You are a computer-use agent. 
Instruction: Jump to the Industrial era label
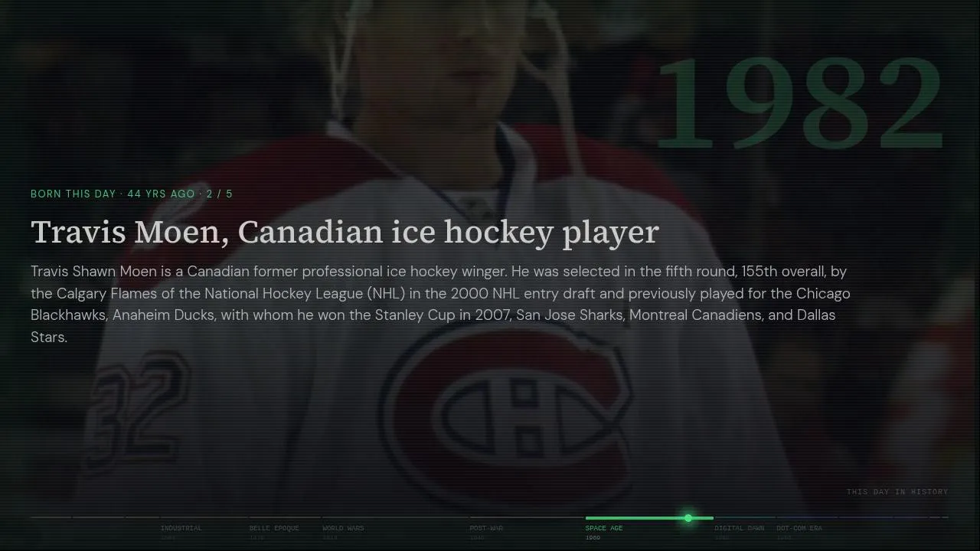coord(181,528)
